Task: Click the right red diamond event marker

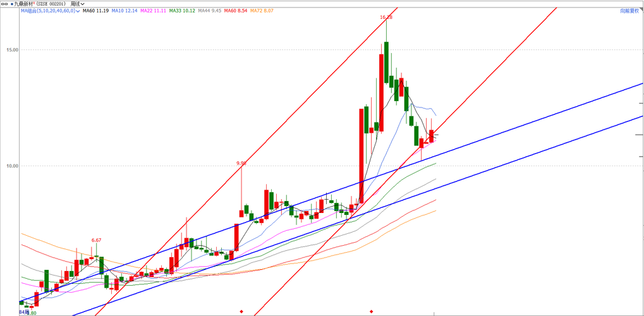Action: tap(372, 312)
